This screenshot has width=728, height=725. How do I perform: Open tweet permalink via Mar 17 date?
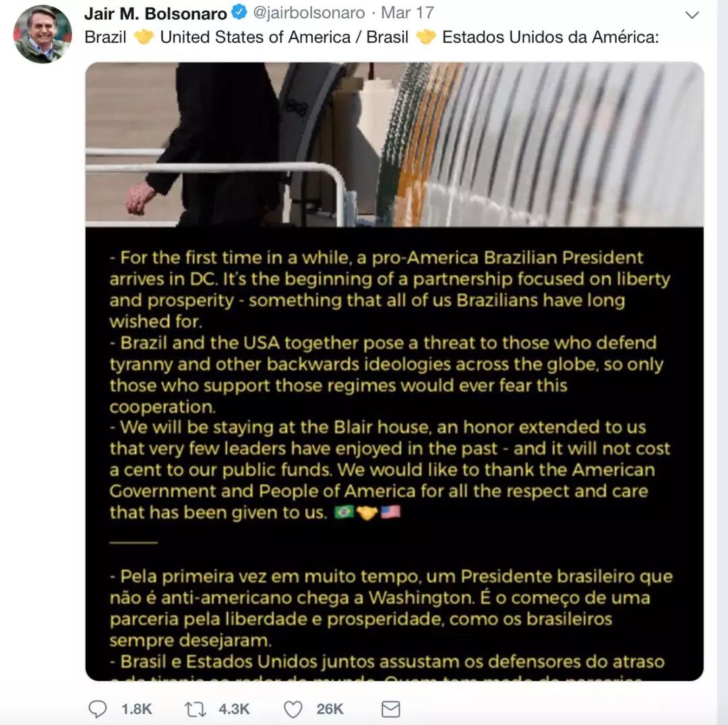pyautogui.click(x=407, y=13)
